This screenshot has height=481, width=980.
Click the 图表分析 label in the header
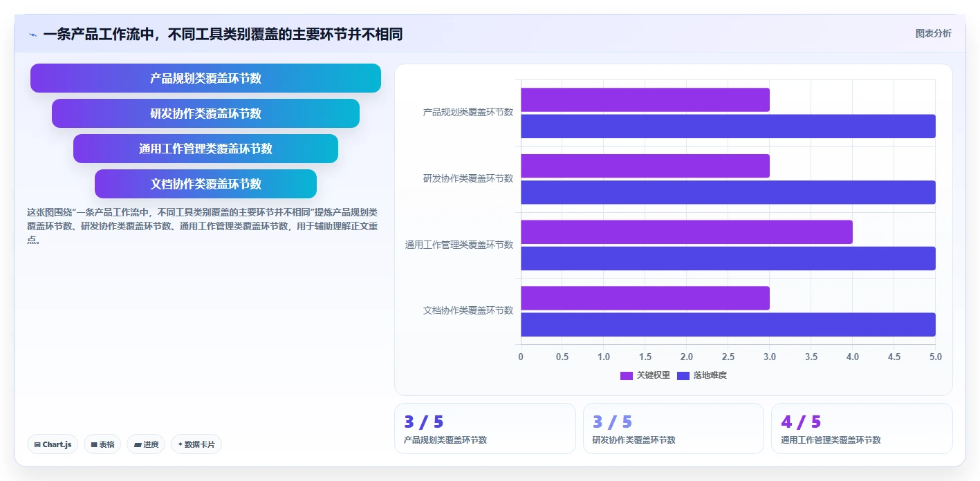(933, 33)
